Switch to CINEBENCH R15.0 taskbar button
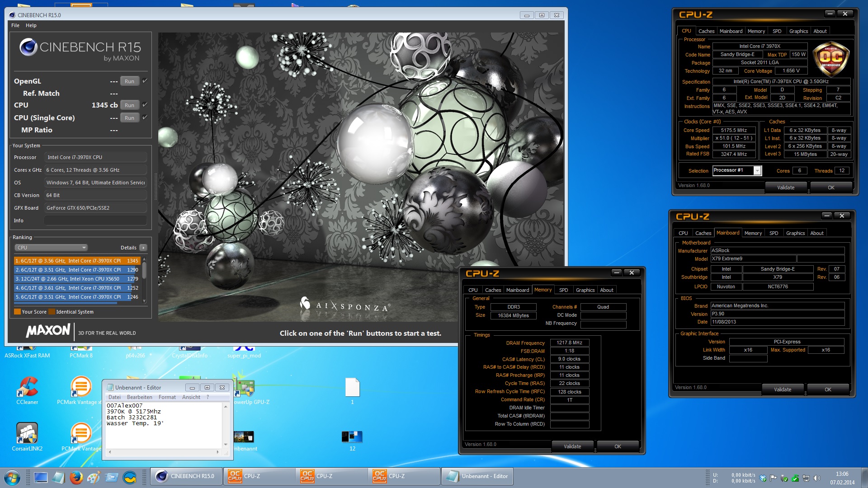The width and height of the screenshot is (868, 488). pyautogui.click(x=186, y=476)
